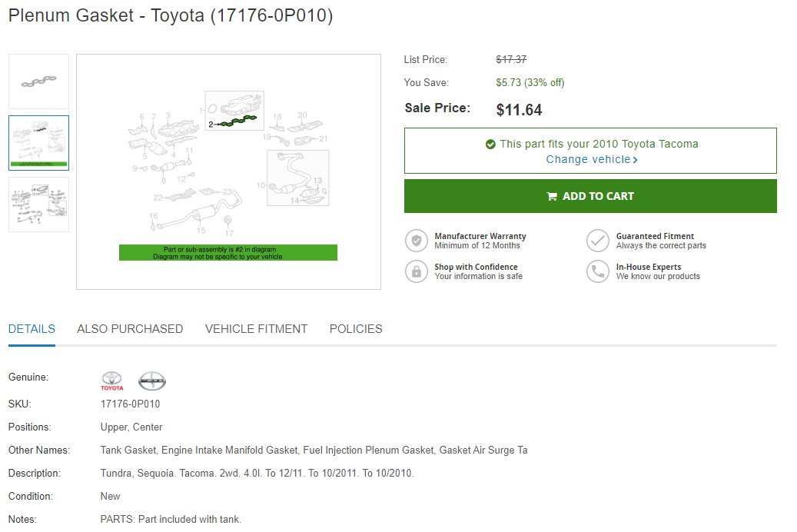
Task: Click the Guaranteed Fitment checkmark icon
Action: pyautogui.click(x=598, y=241)
